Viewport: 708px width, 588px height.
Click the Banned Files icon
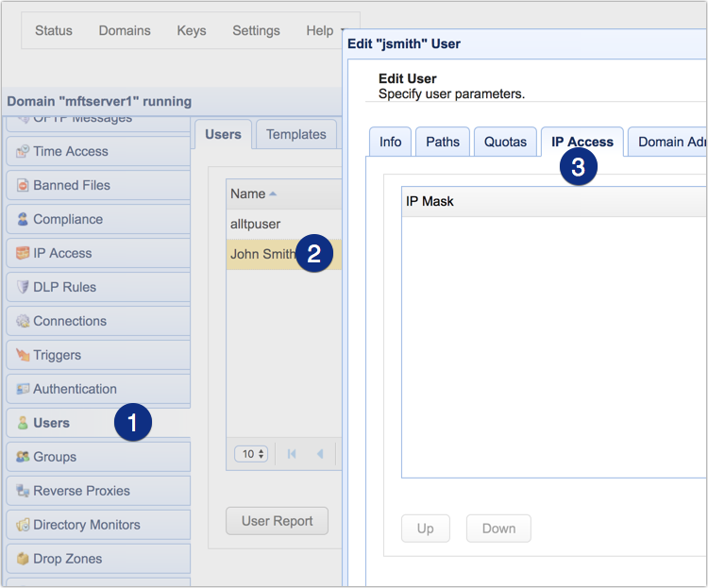[x=23, y=186]
